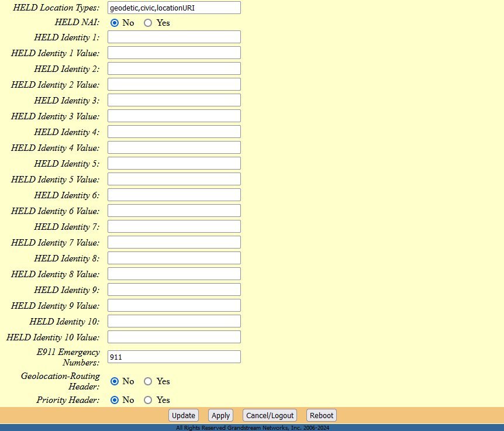Click the HELD Identity 5 input
Image resolution: width=504 pixels, height=431 pixels.
(x=174, y=163)
